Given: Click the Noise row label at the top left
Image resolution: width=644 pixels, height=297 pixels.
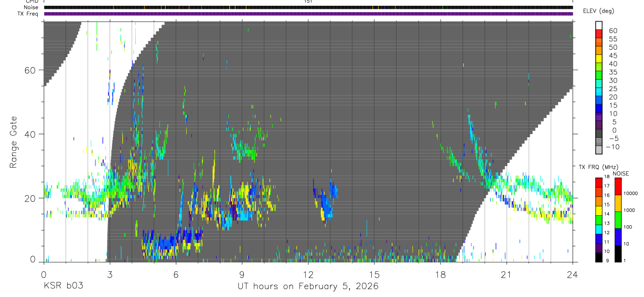Looking at the screenshot, I should 31,7.
